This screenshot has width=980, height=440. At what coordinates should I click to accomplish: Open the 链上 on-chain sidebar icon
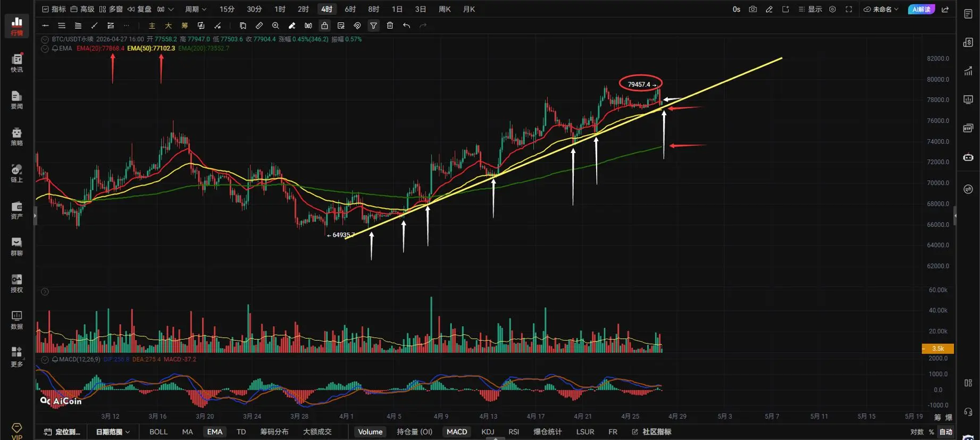pyautogui.click(x=16, y=173)
